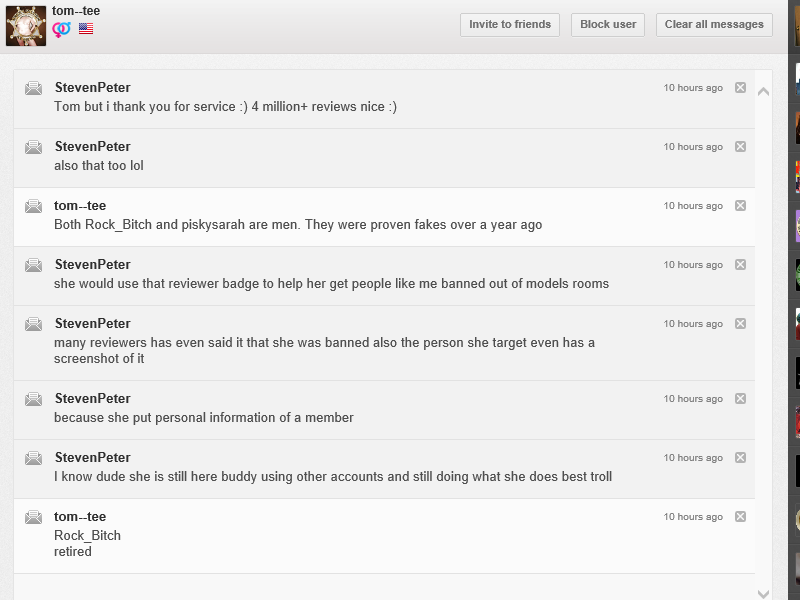Delete the '4 million+ reviews nice' message

pyautogui.click(x=740, y=88)
